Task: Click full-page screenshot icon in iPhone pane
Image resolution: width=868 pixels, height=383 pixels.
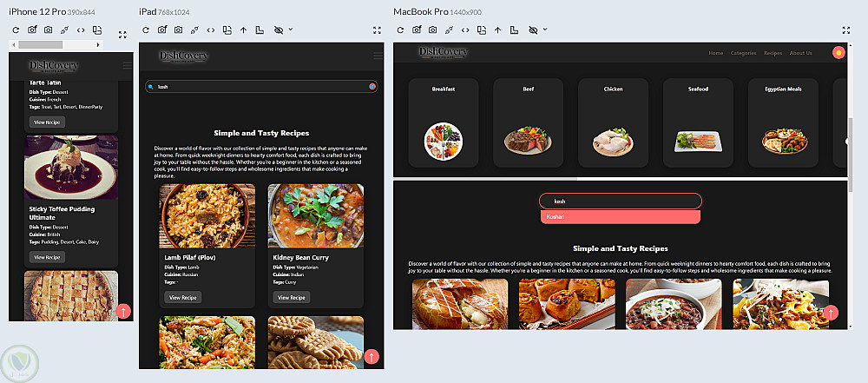Action: click(x=32, y=30)
